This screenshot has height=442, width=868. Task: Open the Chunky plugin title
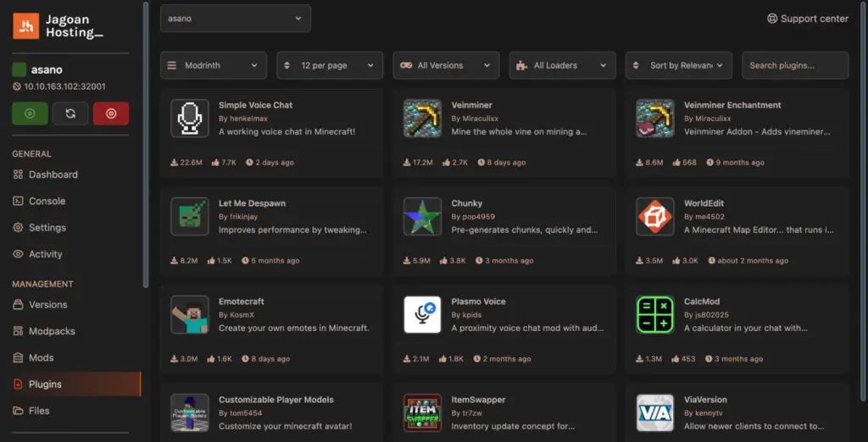pyautogui.click(x=467, y=203)
